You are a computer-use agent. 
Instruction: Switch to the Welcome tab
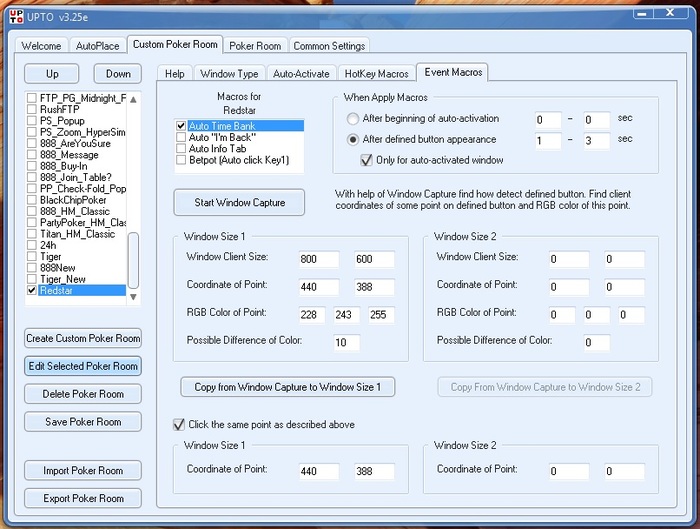(41, 46)
